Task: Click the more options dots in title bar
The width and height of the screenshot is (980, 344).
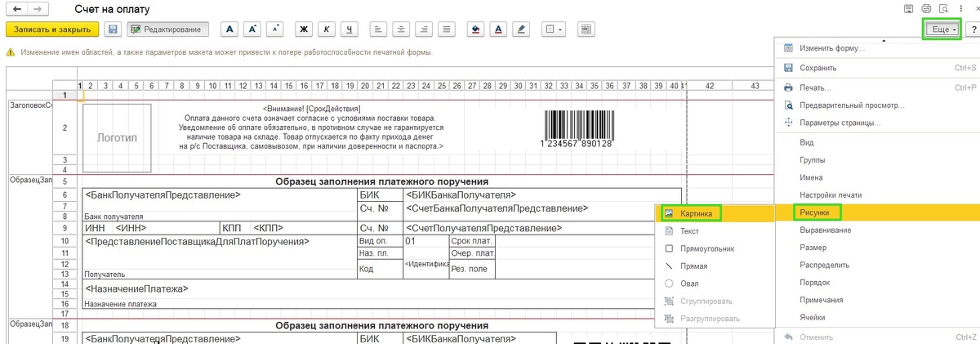Action: click(x=960, y=8)
